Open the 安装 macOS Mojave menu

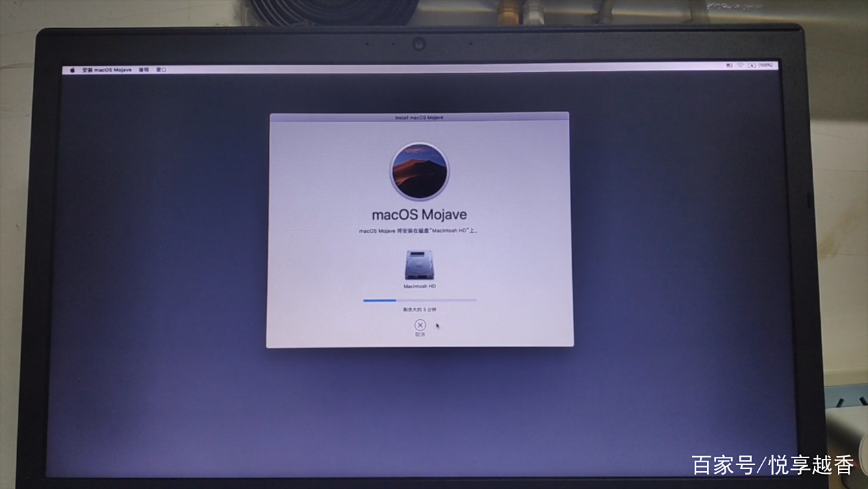coord(107,70)
